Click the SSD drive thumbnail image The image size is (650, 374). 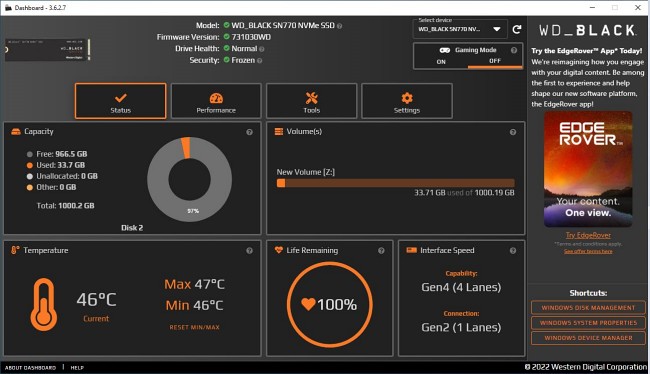click(x=47, y=50)
